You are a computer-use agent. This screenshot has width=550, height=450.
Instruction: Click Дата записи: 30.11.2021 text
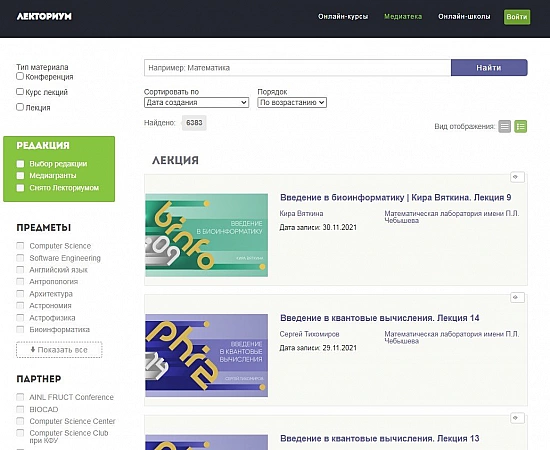[x=318, y=228]
